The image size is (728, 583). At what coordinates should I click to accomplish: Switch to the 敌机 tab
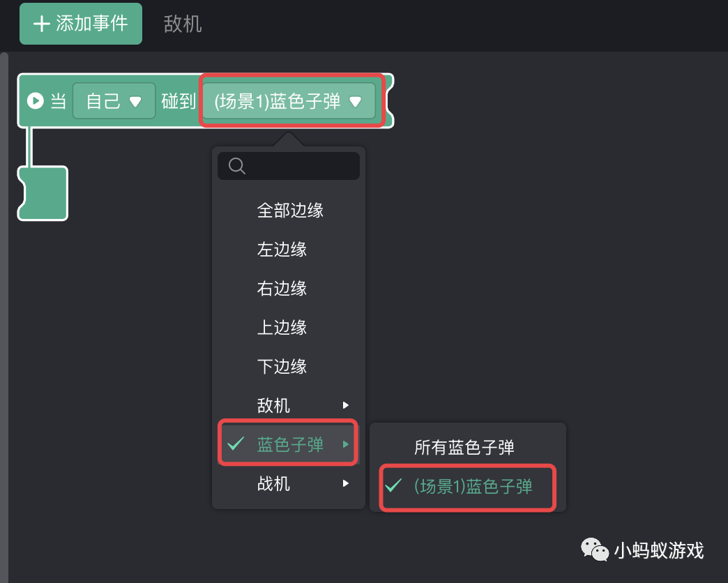click(x=182, y=23)
